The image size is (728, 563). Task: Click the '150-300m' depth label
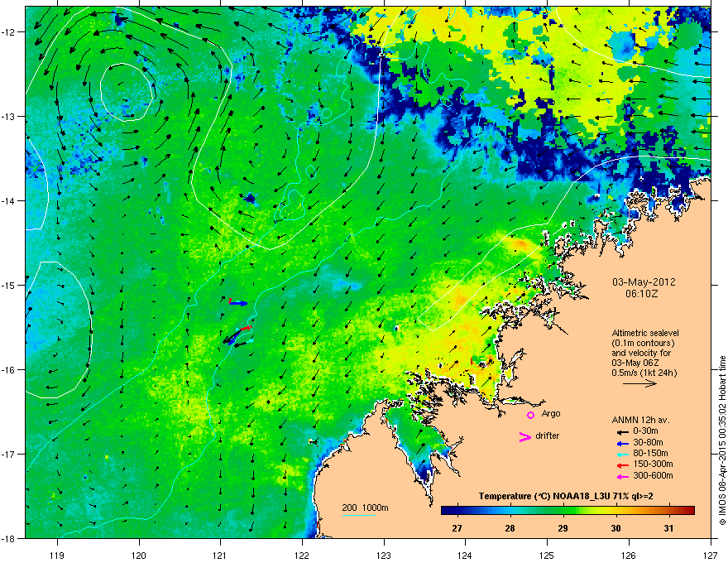[x=653, y=464]
